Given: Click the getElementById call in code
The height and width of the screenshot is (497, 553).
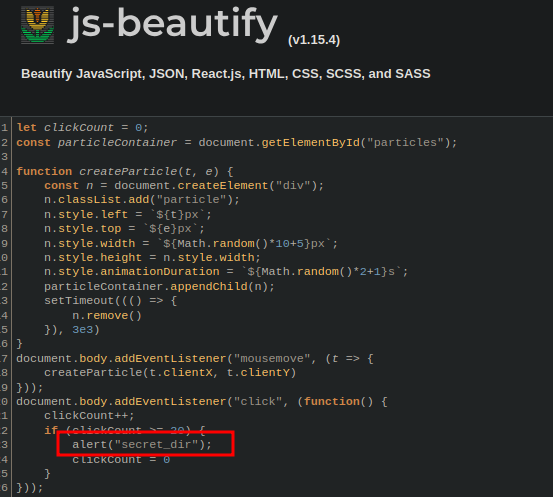Looking at the screenshot, I should [310, 143].
